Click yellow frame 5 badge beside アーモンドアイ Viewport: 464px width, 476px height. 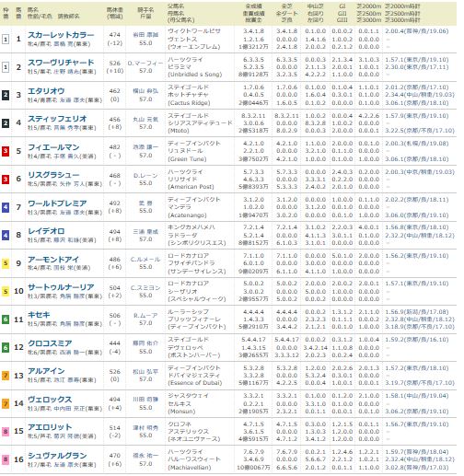point(6,263)
